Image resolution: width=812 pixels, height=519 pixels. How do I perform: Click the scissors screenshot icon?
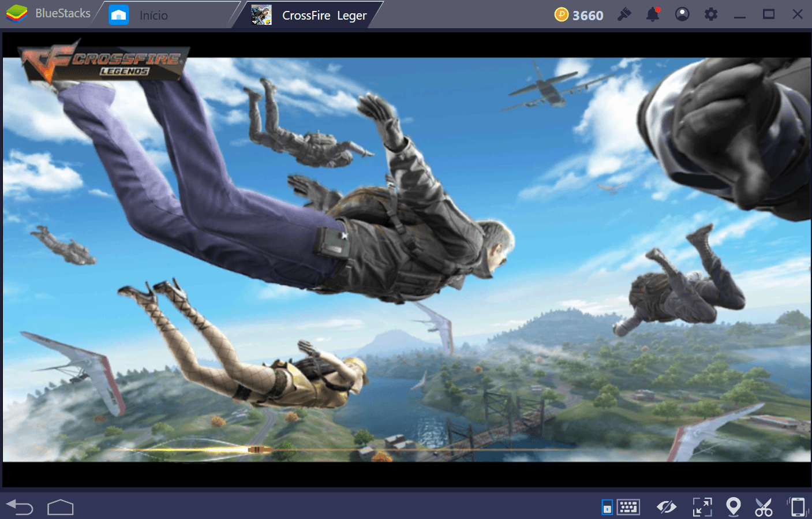pos(764,507)
